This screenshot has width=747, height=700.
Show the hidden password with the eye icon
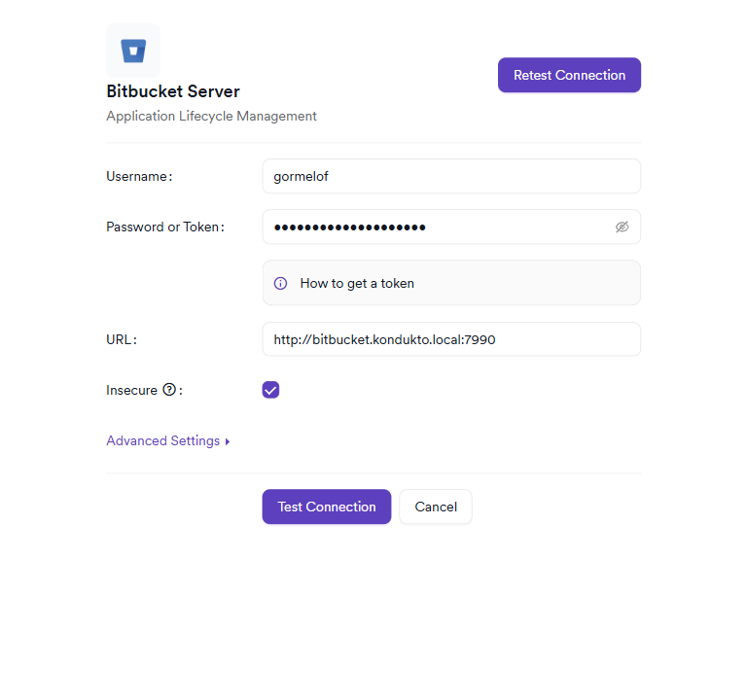pyautogui.click(x=622, y=227)
